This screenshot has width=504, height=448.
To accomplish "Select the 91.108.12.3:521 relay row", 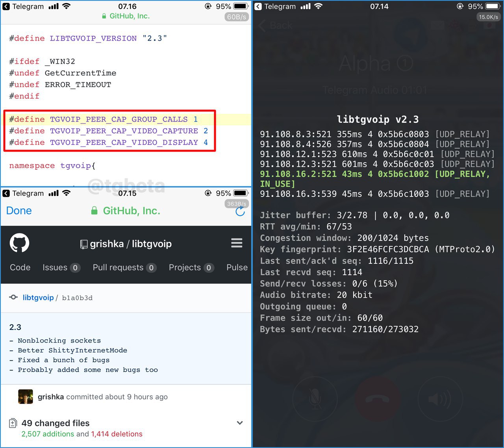I will click(377, 164).
